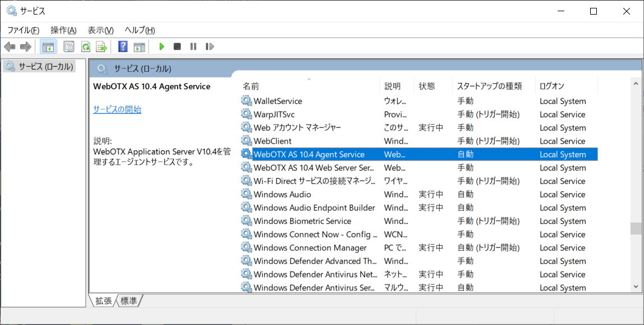Screen dimensions: 644x325
Task: Click the forward navigation arrow icon
Action: 25,46
